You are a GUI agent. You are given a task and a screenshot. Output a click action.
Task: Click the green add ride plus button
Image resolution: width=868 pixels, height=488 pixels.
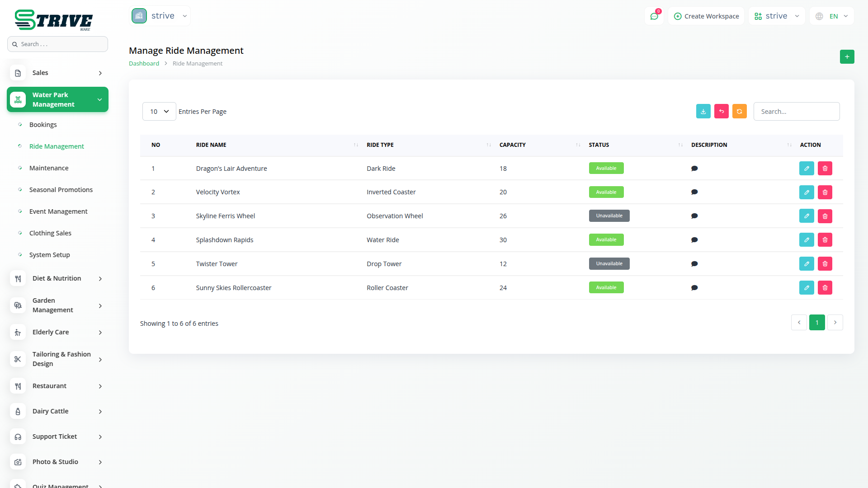click(847, 57)
